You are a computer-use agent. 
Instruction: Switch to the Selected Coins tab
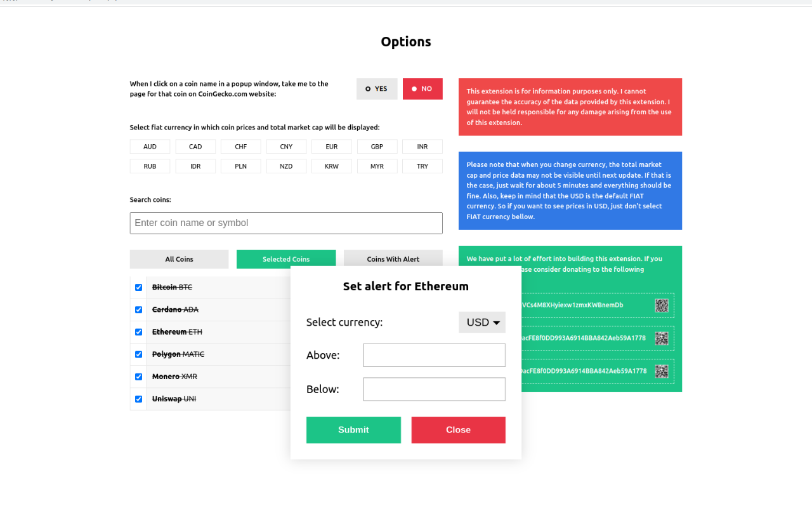(x=286, y=259)
